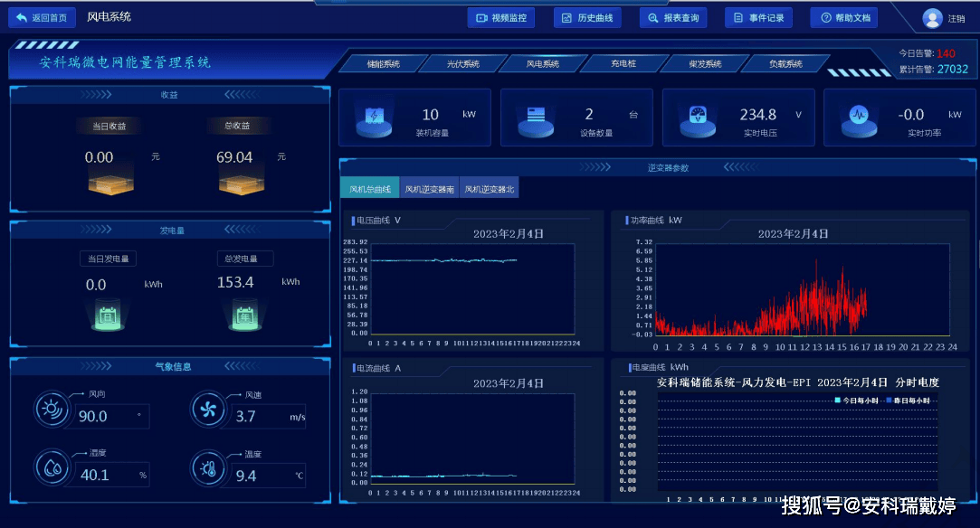The height and width of the screenshot is (528, 980).
Task: Click the wind direction icon
Action: [x=52, y=410]
